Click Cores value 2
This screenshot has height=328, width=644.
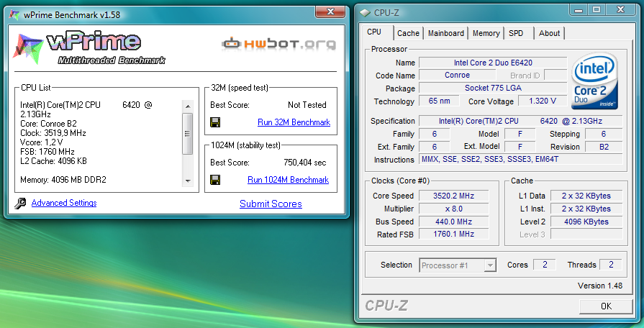(x=545, y=265)
